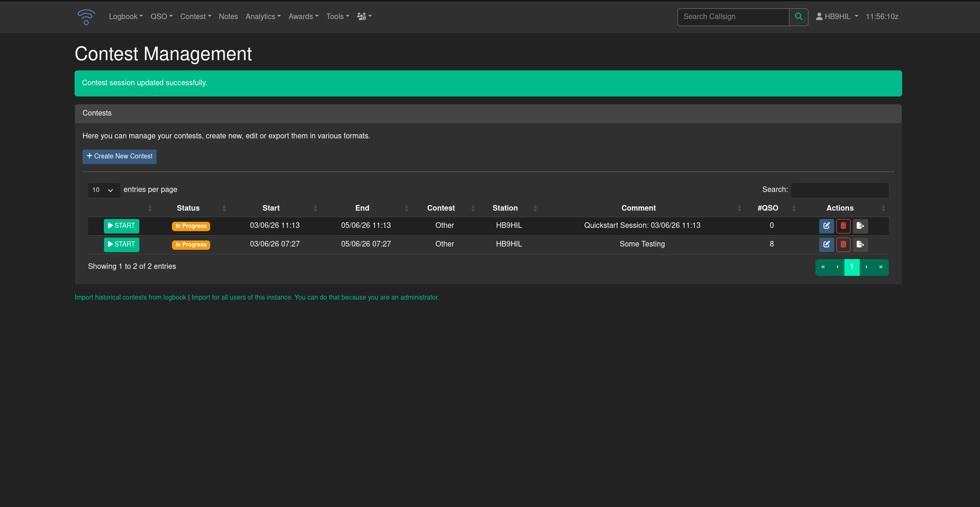Open the admin users group icon menu
Screen dimensions: 980x507
coord(364,16)
